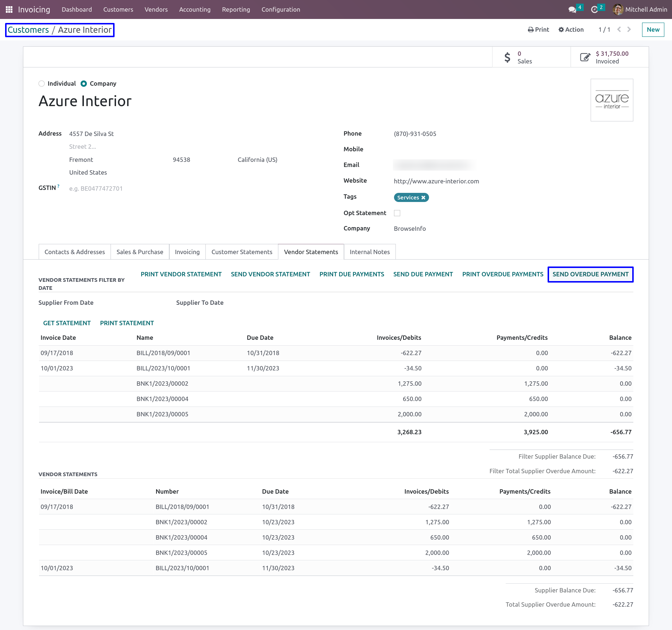Switch to Customer Statements tab
672x630 pixels.
tap(242, 252)
